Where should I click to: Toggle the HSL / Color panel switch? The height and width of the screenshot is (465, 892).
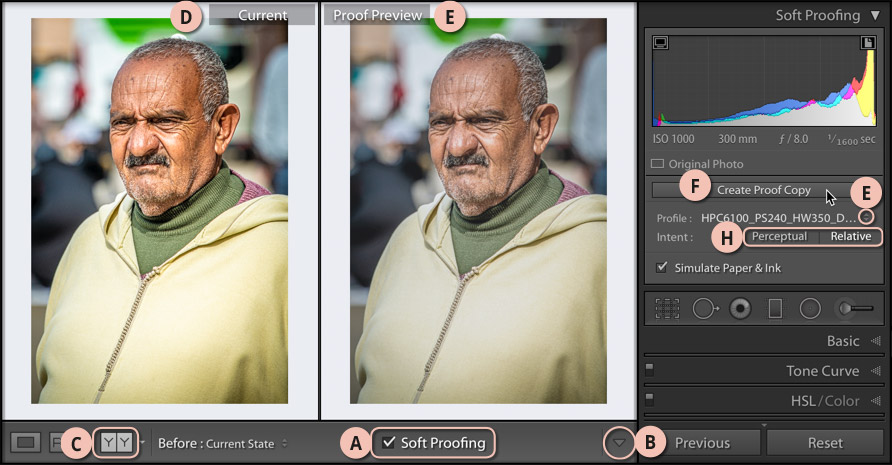pyautogui.click(x=649, y=399)
